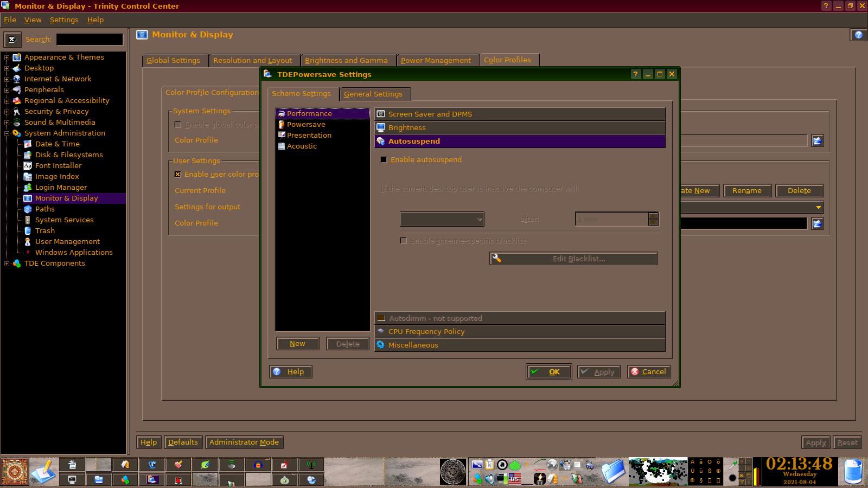Collapse the System Administration tree node
Viewport: 868px width, 488px height.
tap(7, 133)
